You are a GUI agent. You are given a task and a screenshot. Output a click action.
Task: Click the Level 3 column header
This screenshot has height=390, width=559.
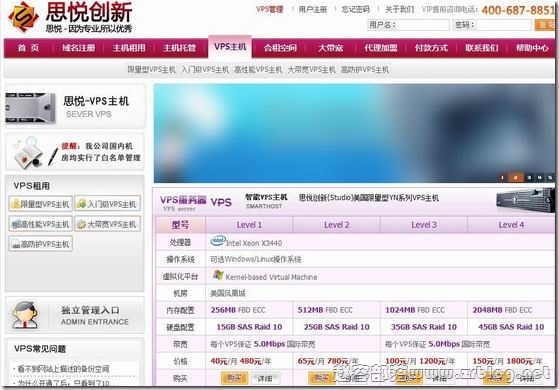[424, 225]
